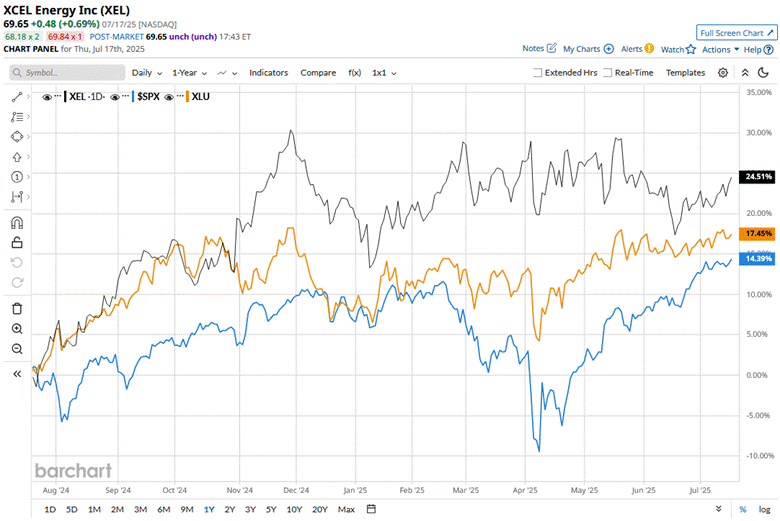The height and width of the screenshot is (521, 780).
Task: Redo the last chart action
Action: (17, 283)
